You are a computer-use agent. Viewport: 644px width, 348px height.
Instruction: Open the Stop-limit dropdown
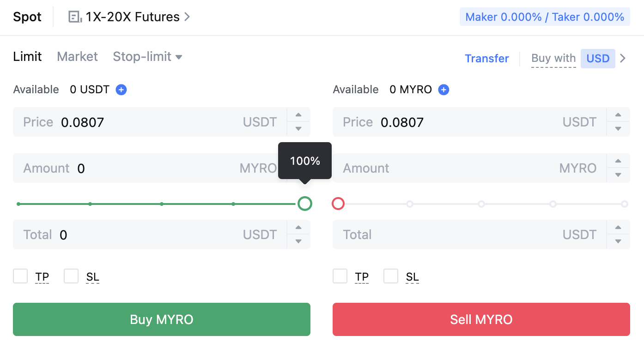pyautogui.click(x=147, y=57)
